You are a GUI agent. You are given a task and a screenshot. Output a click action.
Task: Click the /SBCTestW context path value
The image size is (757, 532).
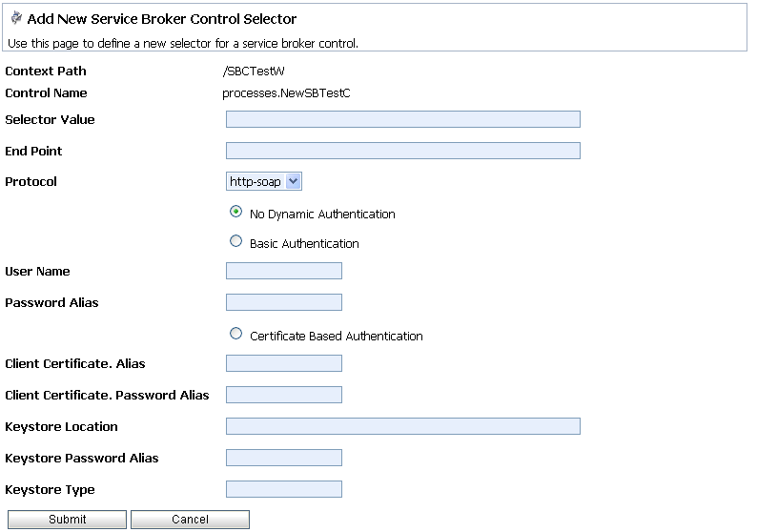click(254, 72)
